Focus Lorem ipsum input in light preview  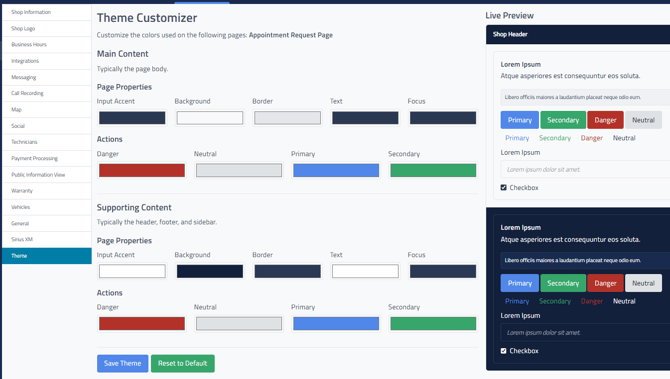coord(585,170)
